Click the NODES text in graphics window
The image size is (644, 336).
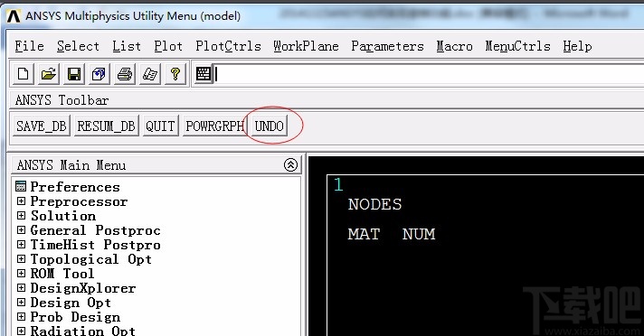(x=374, y=204)
